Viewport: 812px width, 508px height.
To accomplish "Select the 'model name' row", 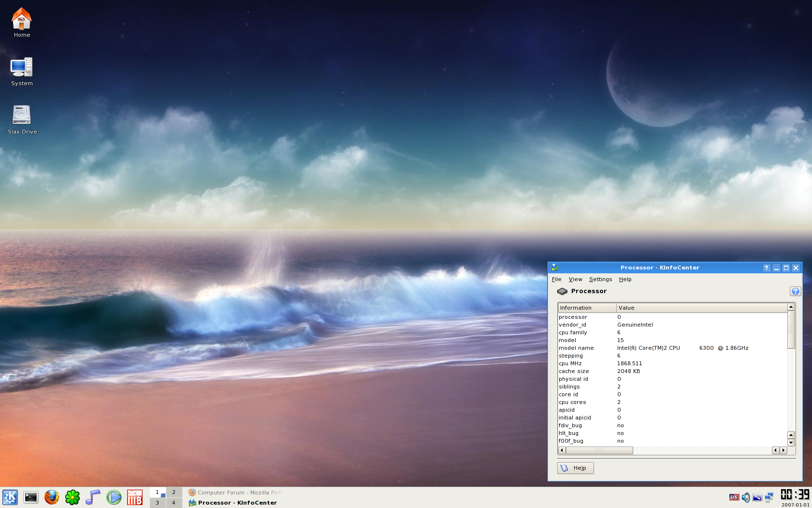I will tap(673, 348).
